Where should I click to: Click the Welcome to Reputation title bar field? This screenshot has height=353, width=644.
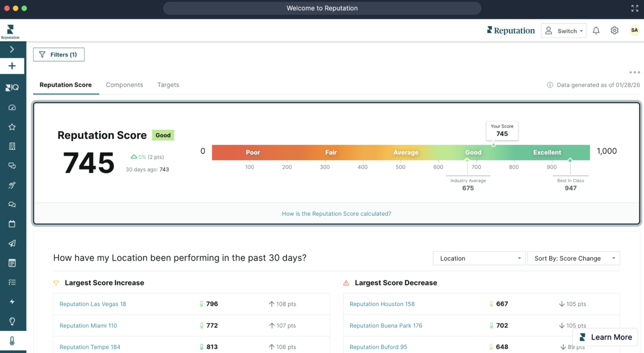(x=322, y=8)
